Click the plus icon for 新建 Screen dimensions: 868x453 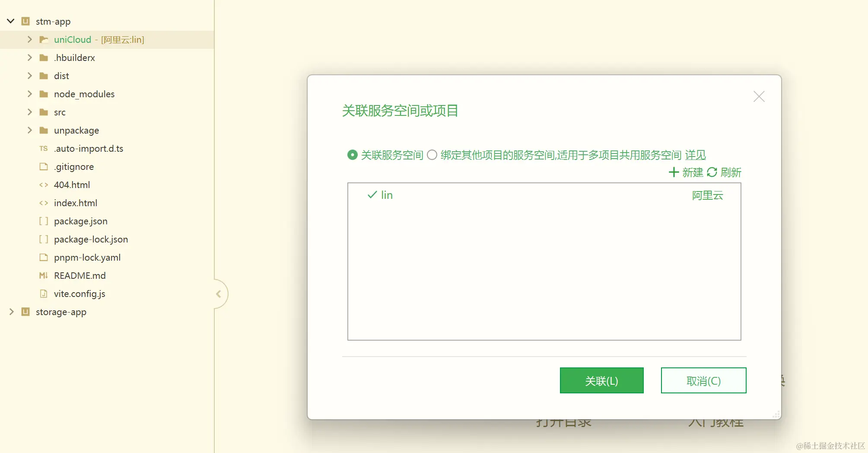tap(674, 172)
